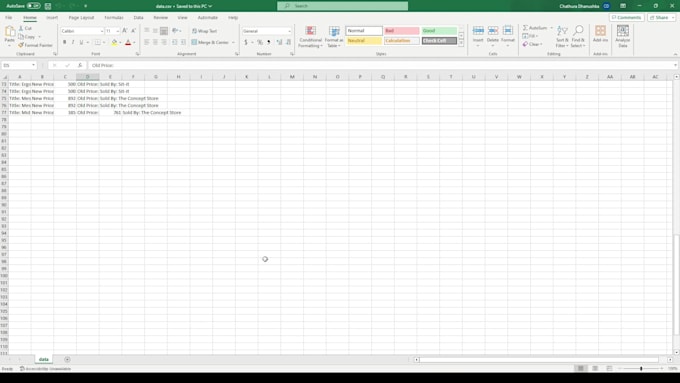The width and height of the screenshot is (680, 383).
Task: Open Conditional Formatting
Action: [x=311, y=37]
